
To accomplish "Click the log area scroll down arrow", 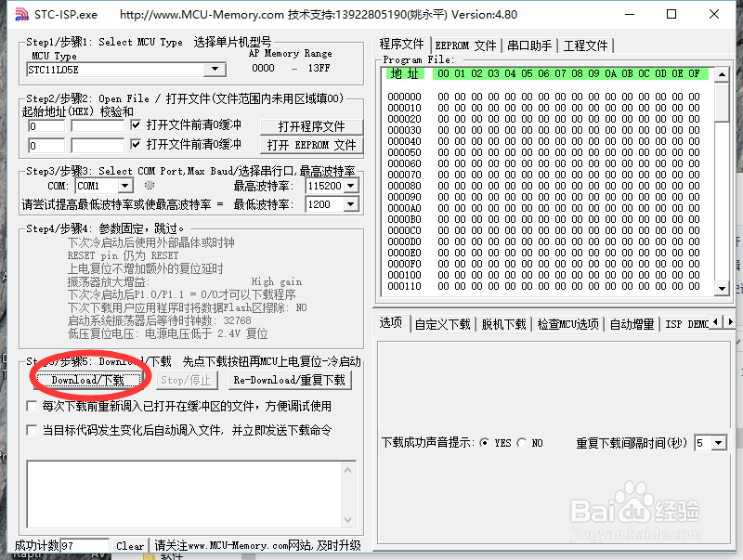I will click(x=347, y=520).
